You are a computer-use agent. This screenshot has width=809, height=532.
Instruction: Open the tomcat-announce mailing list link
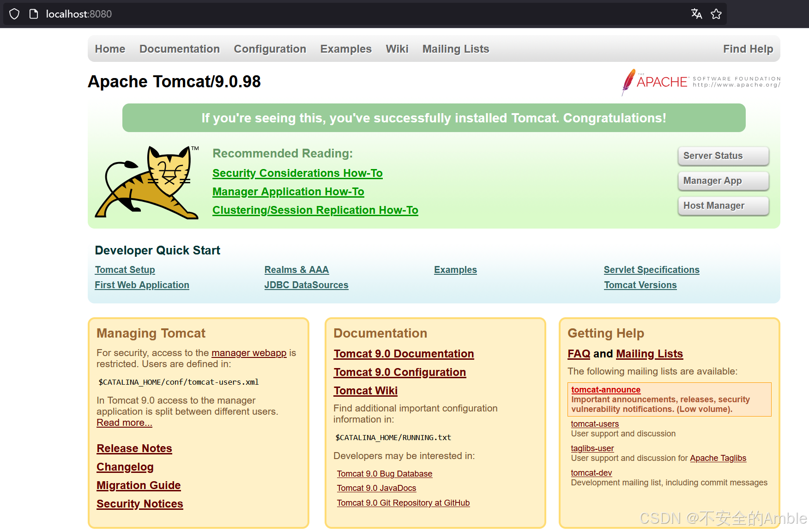(605, 390)
